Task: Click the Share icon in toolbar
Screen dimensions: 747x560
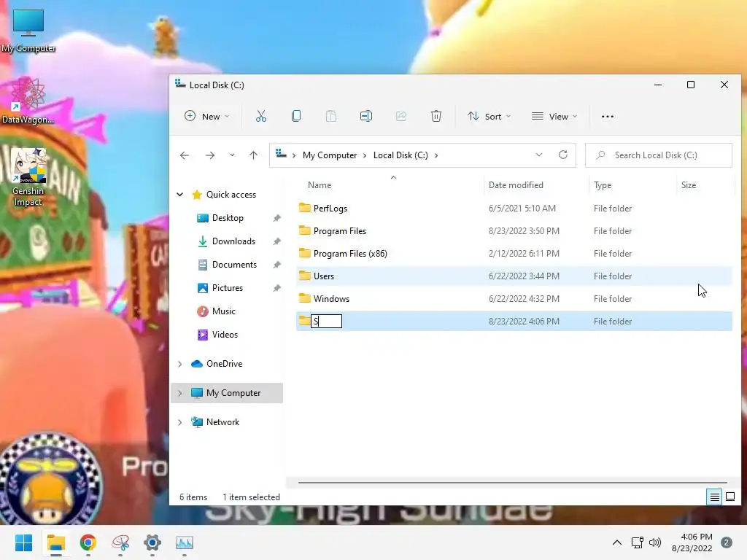Action: [401, 116]
